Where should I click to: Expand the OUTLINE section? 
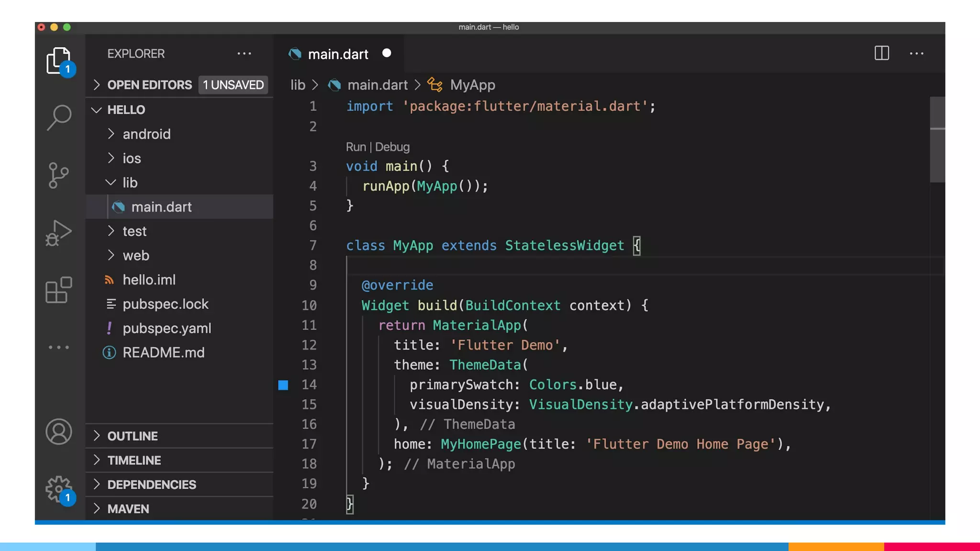click(x=133, y=436)
